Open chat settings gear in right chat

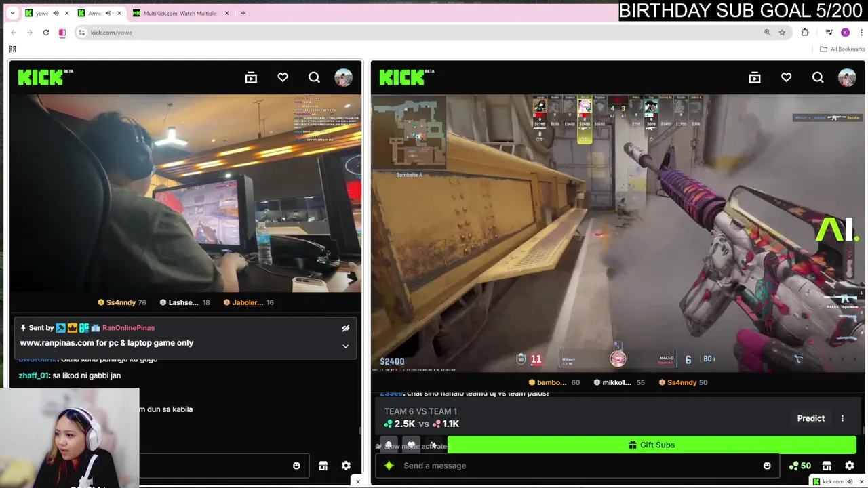point(850,466)
